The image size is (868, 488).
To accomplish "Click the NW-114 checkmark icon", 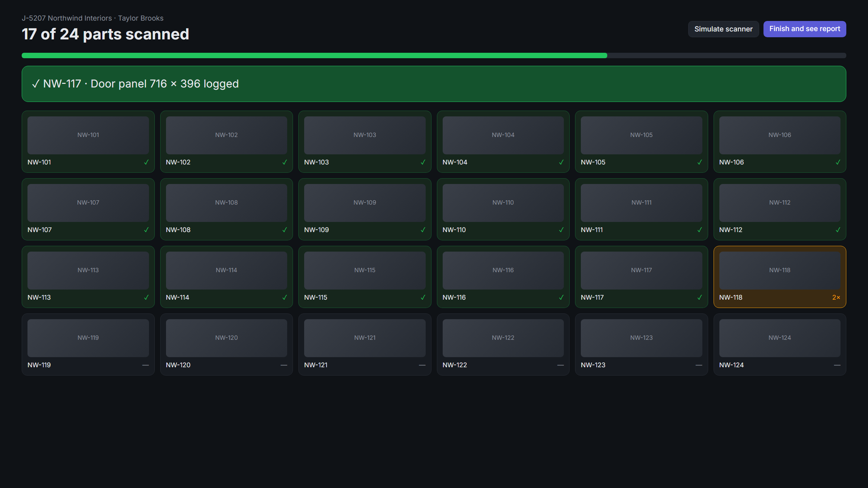I will tap(285, 297).
